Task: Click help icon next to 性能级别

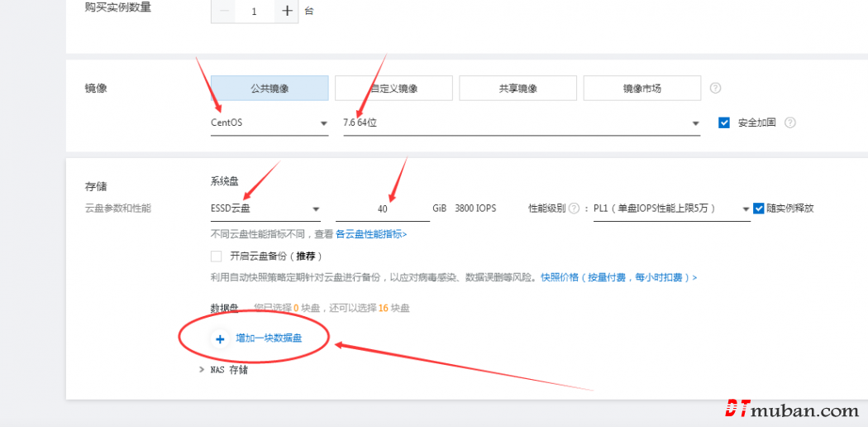Action: [573, 209]
